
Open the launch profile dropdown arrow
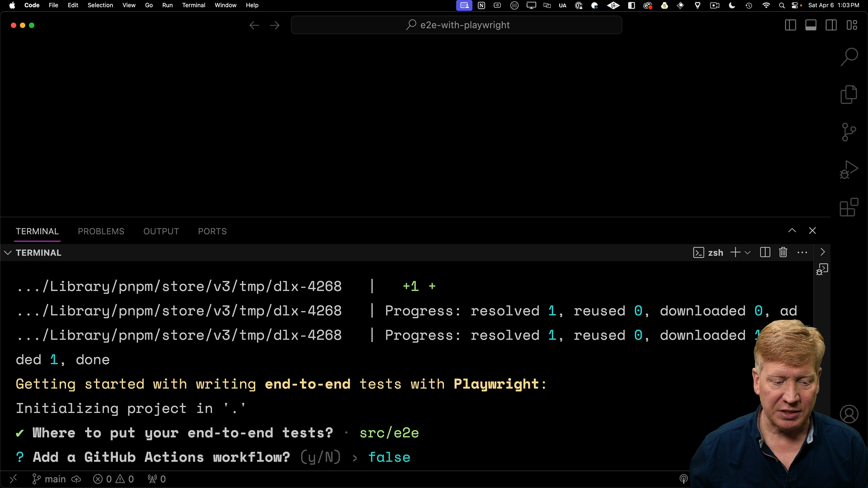coord(747,253)
